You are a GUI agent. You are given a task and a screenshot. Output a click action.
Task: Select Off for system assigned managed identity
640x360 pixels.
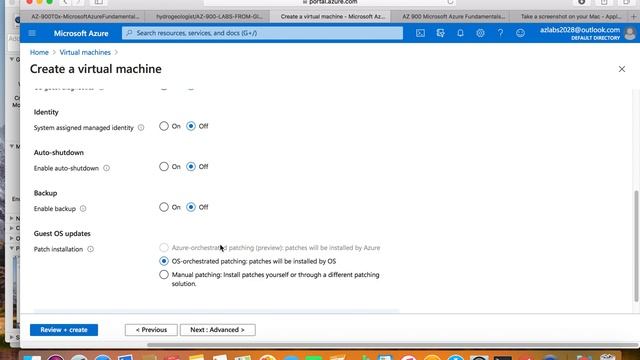tap(191, 126)
